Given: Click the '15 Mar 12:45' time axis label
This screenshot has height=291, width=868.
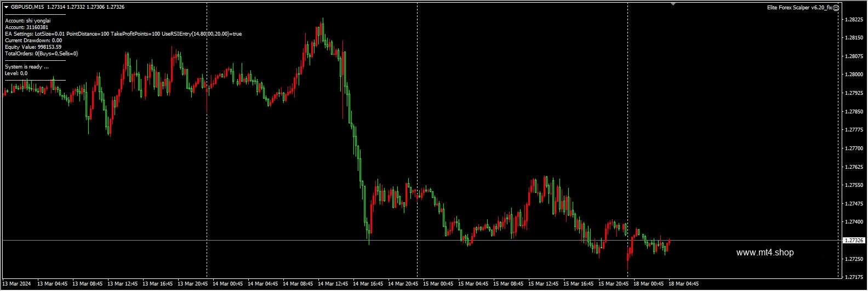Looking at the screenshot, I should [x=544, y=284].
